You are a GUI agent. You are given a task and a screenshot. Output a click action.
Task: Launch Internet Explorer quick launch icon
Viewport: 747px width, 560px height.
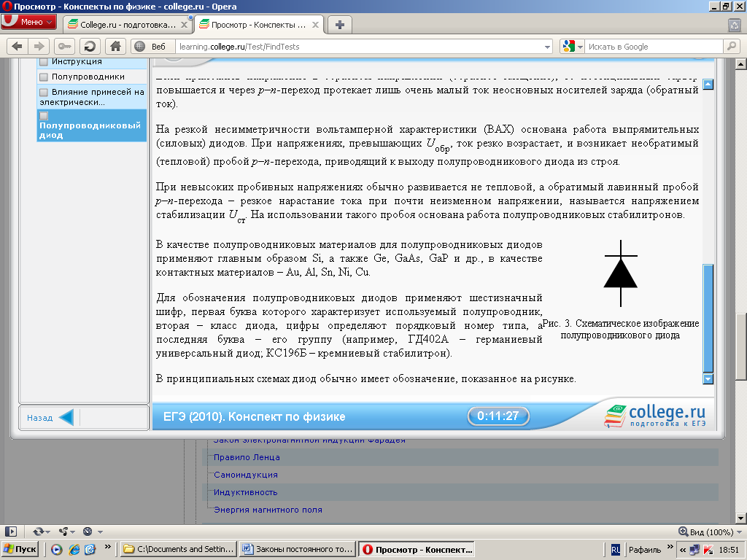(x=74, y=550)
